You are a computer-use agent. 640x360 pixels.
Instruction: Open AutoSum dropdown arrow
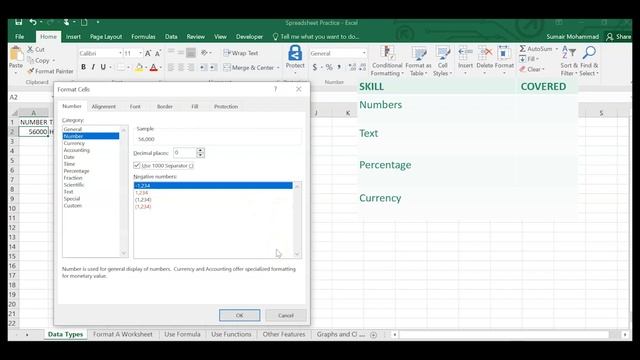coord(556,49)
